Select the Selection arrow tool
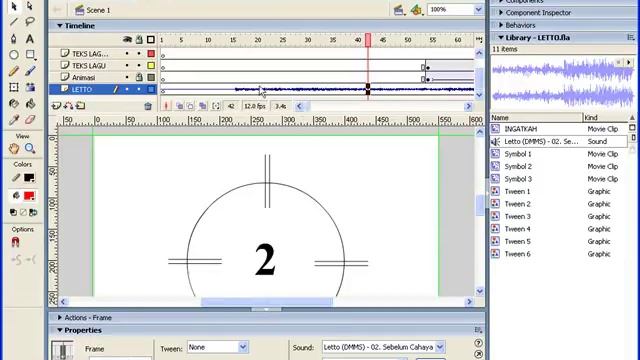640x360 pixels. (x=14, y=6)
